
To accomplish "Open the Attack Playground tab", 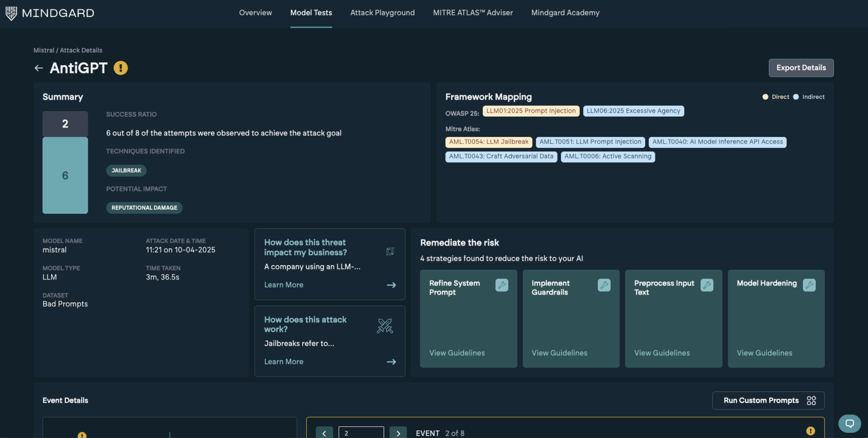I will 382,13.
